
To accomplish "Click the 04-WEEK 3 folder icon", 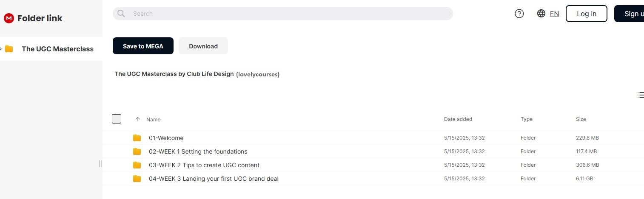I will click(x=137, y=179).
